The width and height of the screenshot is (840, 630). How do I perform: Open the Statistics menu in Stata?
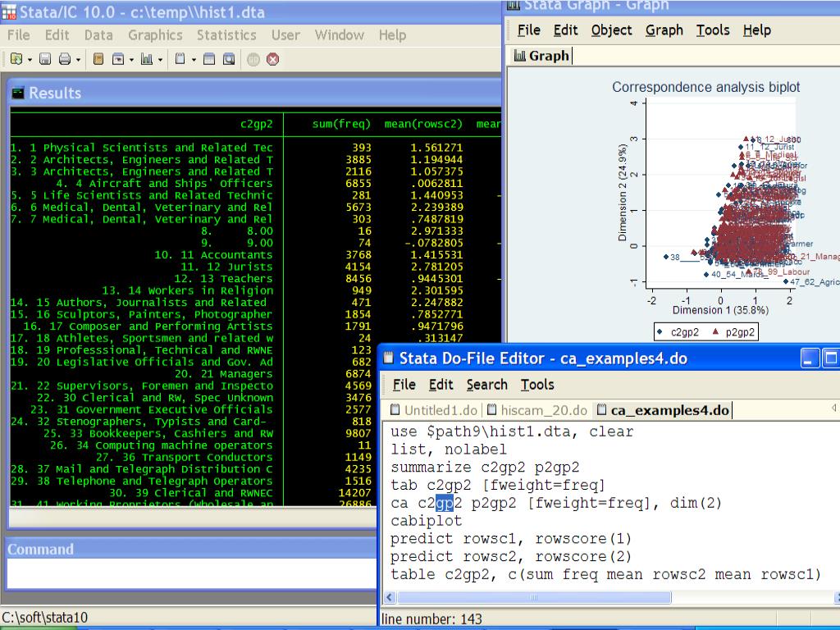click(x=226, y=34)
